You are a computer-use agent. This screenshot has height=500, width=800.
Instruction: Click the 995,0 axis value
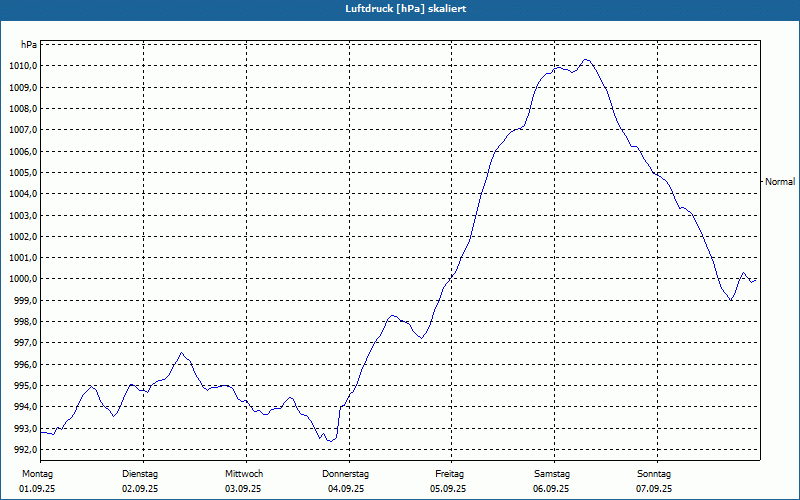tap(25, 386)
